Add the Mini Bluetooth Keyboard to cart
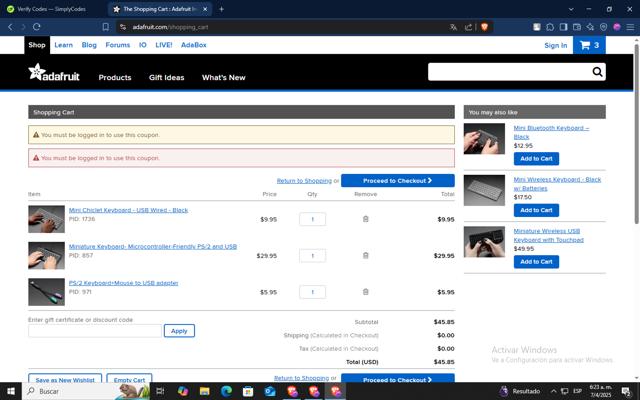The image size is (640, 400). (x=536, y=158)
